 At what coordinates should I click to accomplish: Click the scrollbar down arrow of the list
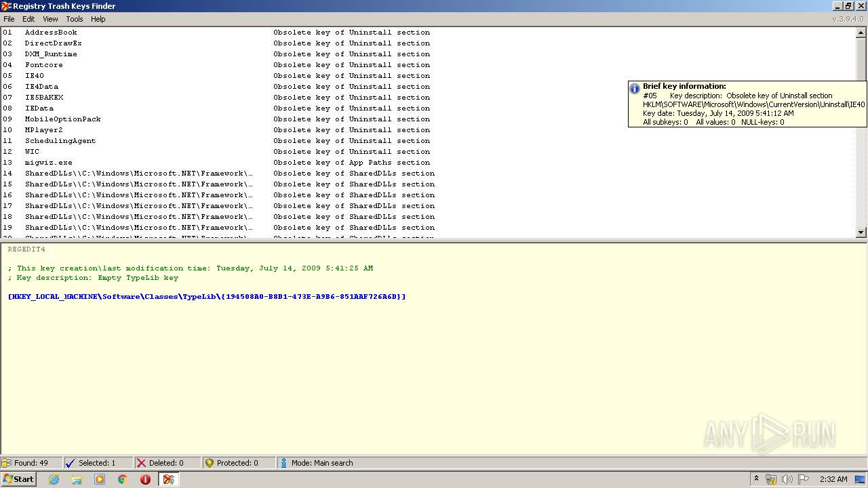click(x=861, y=232)
